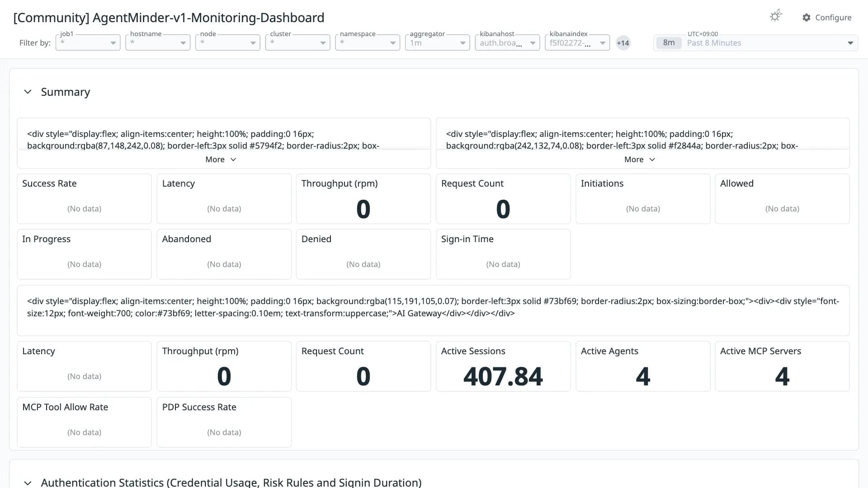This screenshot has width=868, height=488.
Task: Click the PDP Success Rate widget title
Action: [199, 407]
